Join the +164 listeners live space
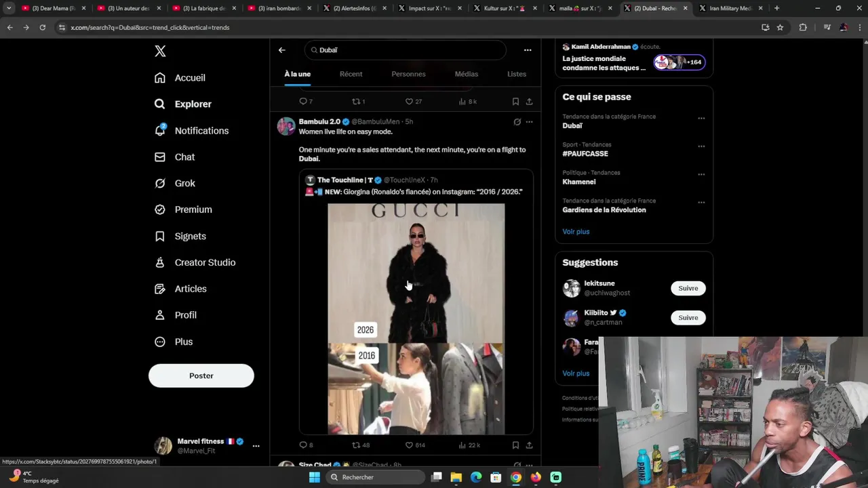This screenshot has height=488, width=868. (679, 62)
